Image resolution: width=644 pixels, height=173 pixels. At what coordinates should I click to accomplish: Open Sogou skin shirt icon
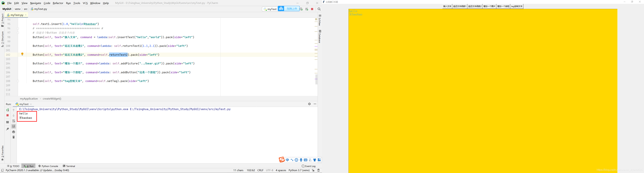tap(315, 160)
